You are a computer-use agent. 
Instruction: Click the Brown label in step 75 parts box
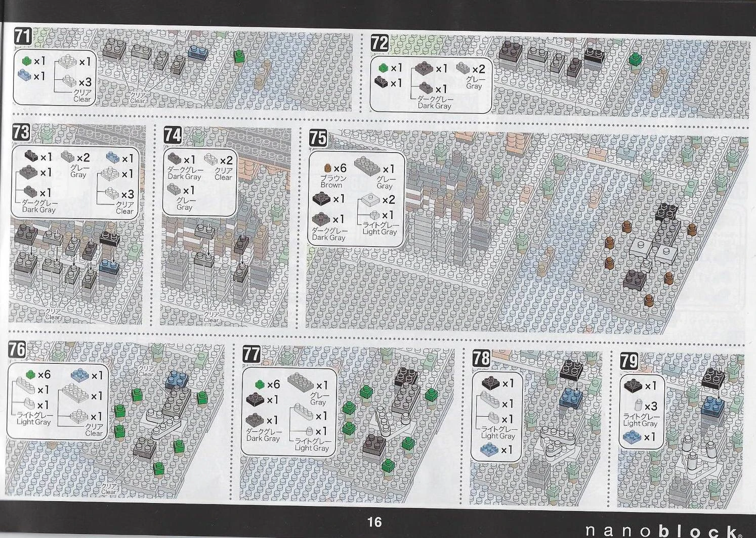click(331, 185)
